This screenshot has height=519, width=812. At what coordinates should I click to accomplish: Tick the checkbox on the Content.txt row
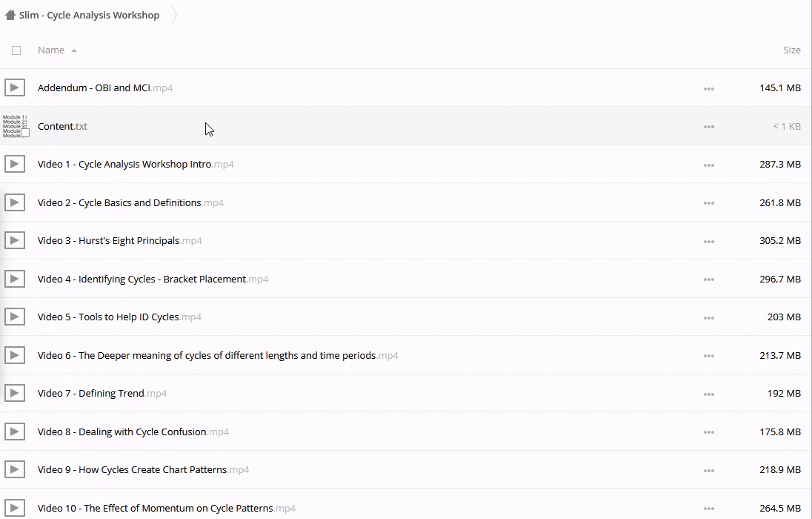pyautogui.click(x=25, y=133)
